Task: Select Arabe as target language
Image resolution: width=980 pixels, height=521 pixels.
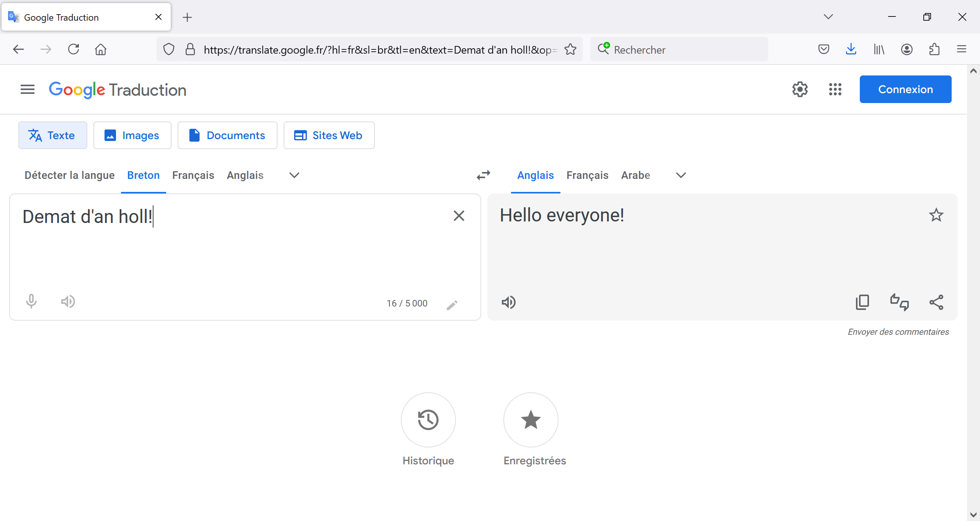Action: click(636, 175)
